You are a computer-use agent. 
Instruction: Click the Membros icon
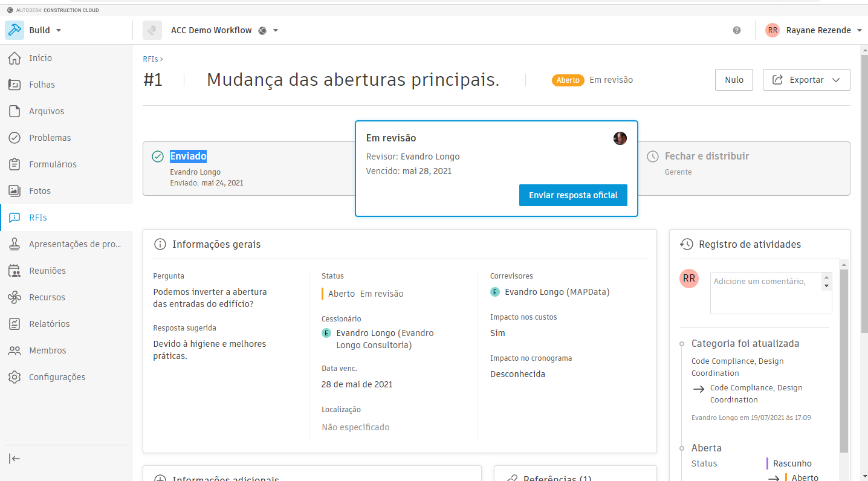(15, 350)
